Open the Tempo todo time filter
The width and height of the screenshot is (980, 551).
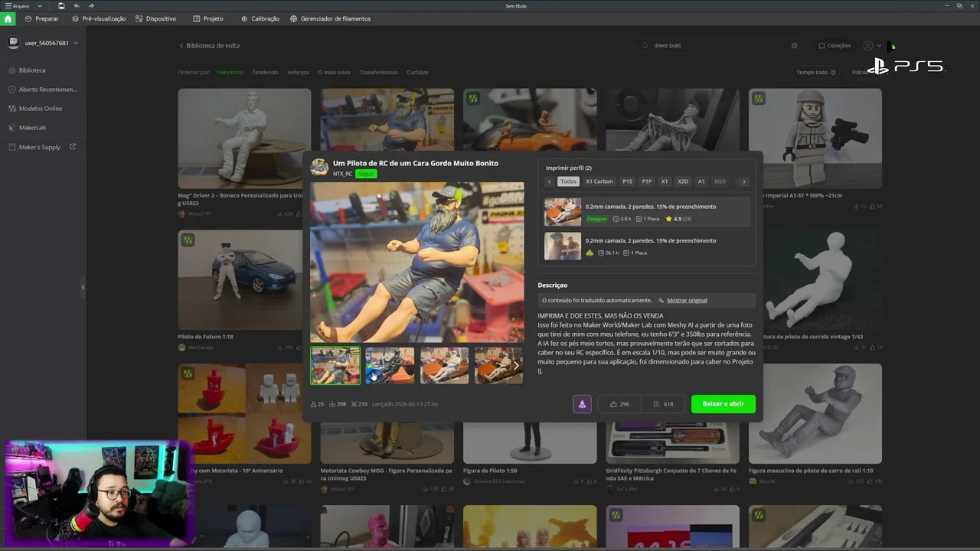pos(815,73)
